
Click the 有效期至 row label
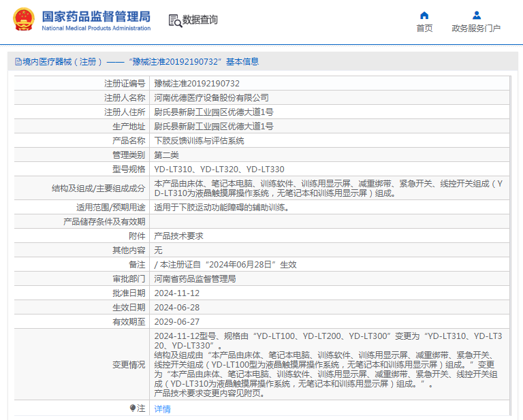pyautogui.click(x=129, y=322)
